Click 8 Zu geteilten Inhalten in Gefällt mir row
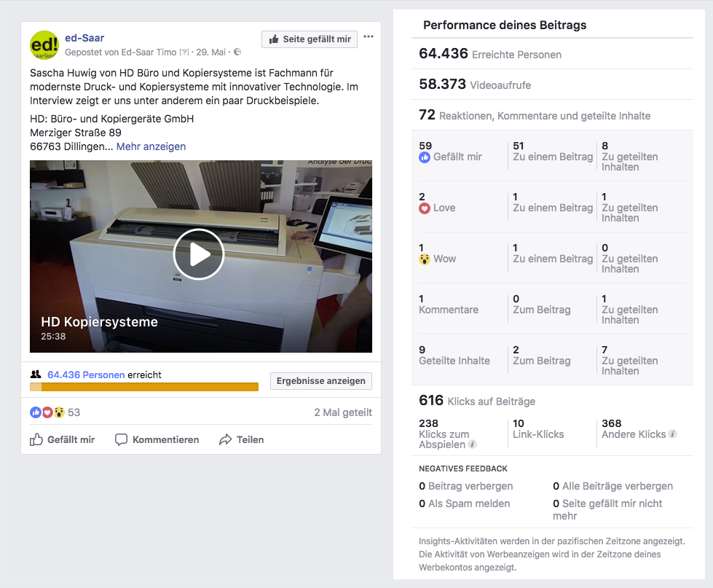The height and width of the screenshot is (588, 713). pos(630,157)
